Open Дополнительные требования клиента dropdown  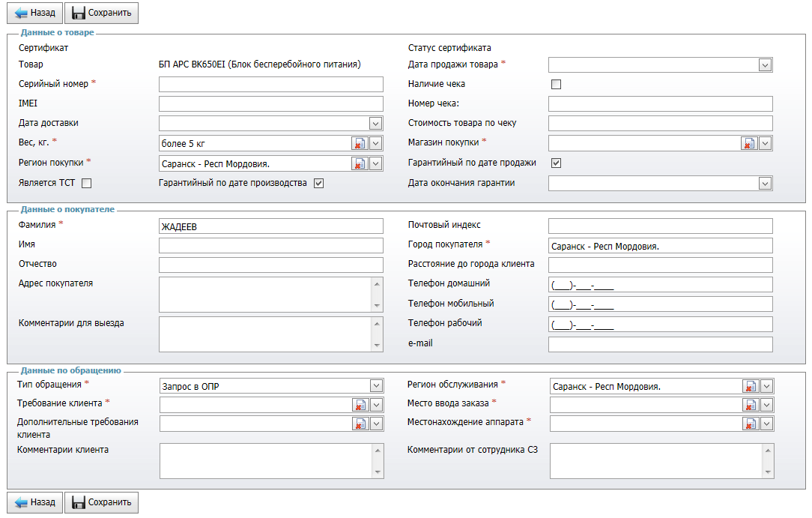[x=377, y=424]
